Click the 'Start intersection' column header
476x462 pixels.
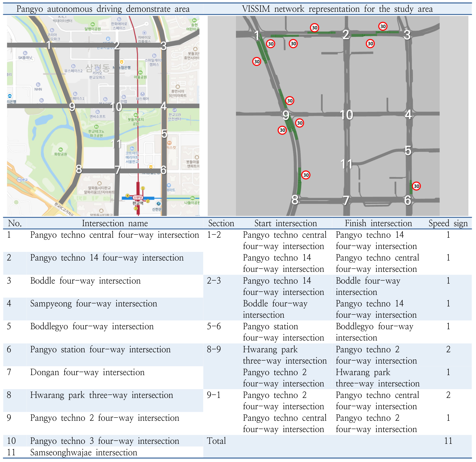pyautogui.click(x=286, y=223)
